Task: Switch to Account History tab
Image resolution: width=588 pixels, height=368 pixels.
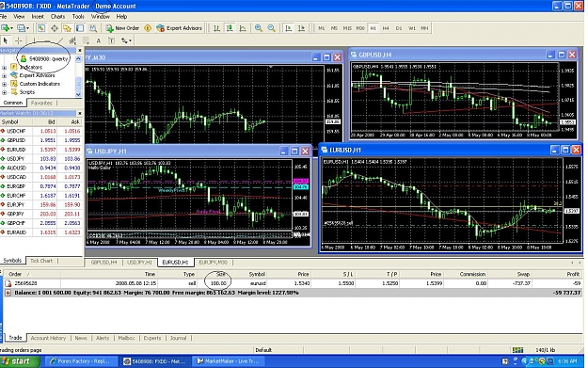Action: click(48, 338)
